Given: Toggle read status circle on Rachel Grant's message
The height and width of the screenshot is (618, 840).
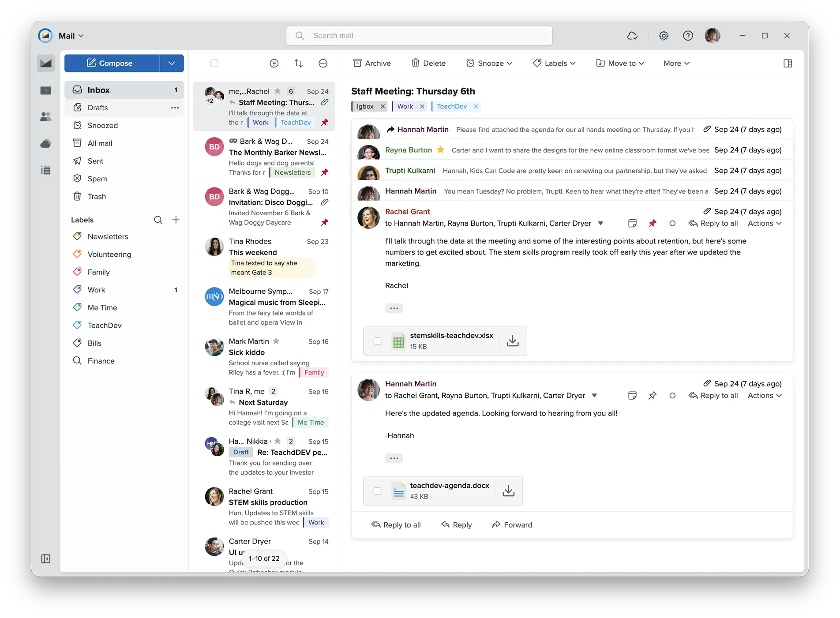Looking at the screenshot, I should point(672,223).
